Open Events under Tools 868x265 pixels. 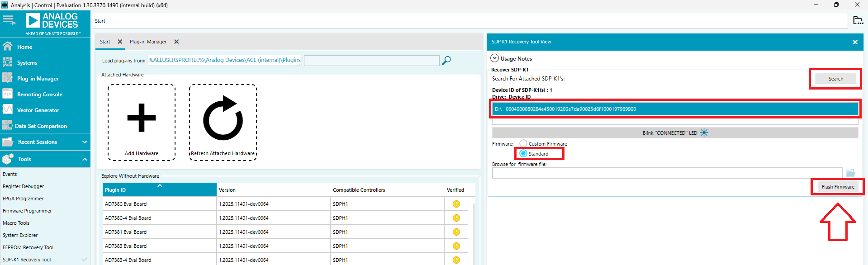(9, 174)
